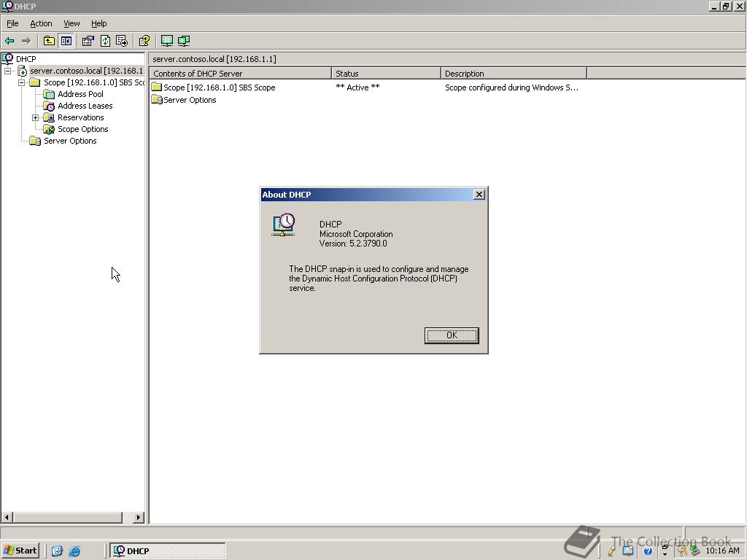Click the Refresh toolbar icon

pos(105,41)
